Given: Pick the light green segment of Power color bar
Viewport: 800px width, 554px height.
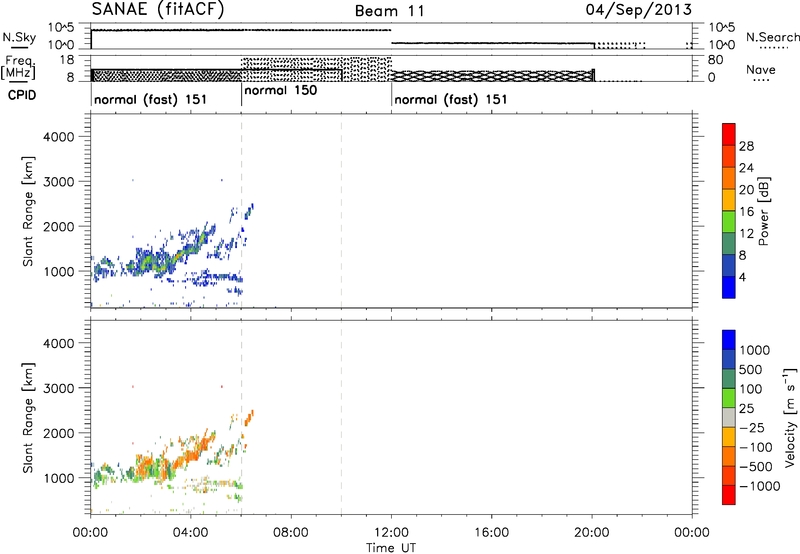Looking at the screenshot, I should 729,222.
